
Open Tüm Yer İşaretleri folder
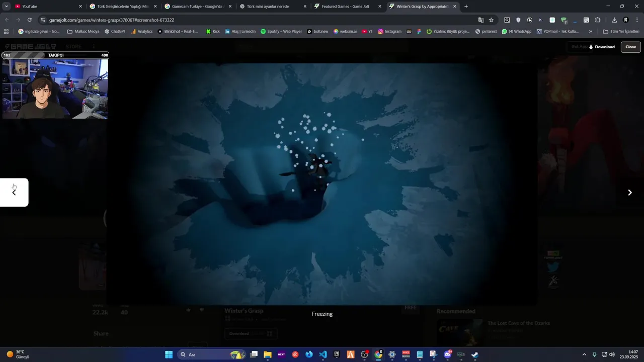tap(621, 31)
